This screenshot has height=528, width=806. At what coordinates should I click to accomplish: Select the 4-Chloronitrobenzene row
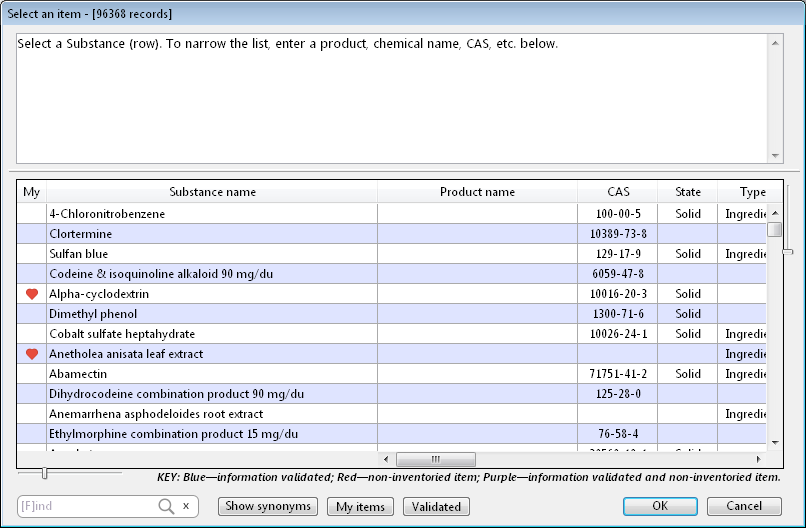pos(392,214)
